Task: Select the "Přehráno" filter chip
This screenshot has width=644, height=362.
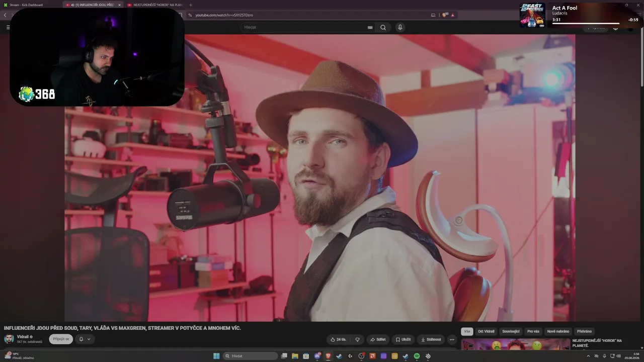Action: (584, 332)
